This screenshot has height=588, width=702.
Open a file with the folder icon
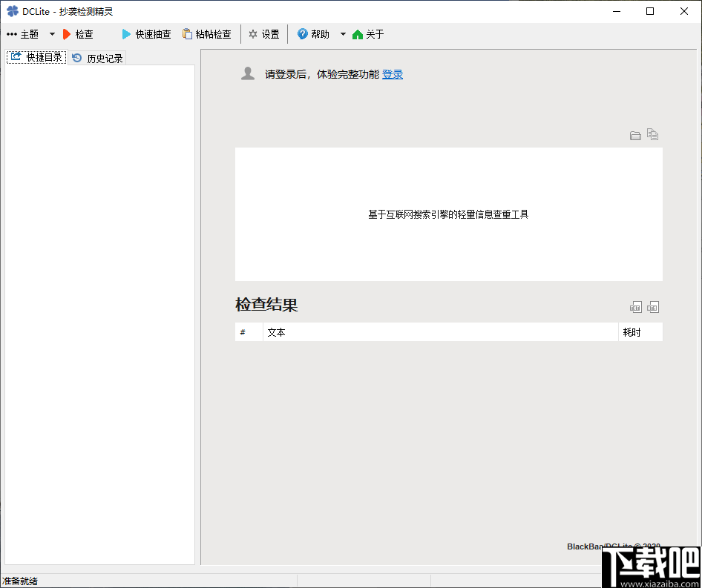635,136
